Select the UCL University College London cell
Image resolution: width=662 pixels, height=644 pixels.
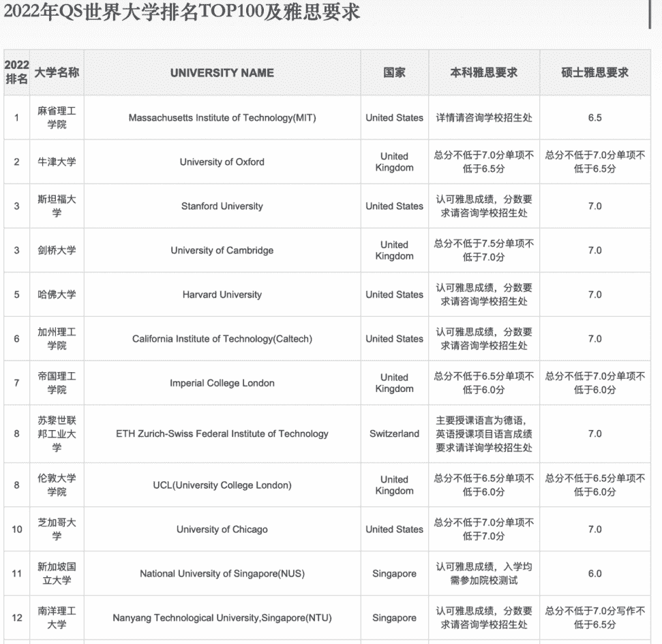pyautogui.click(x=222, y=485)
